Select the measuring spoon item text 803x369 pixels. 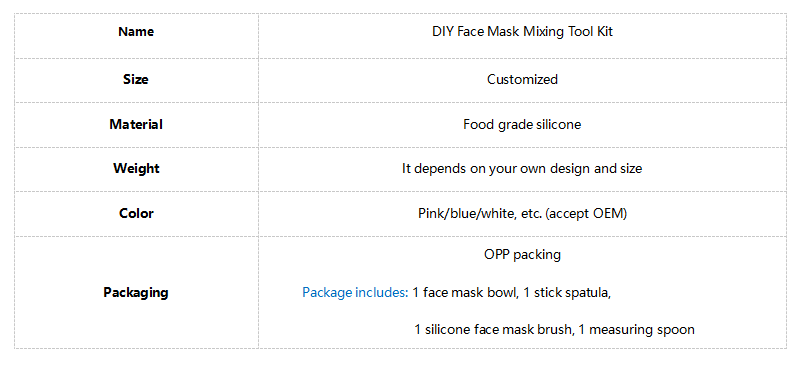click(637, 329)
